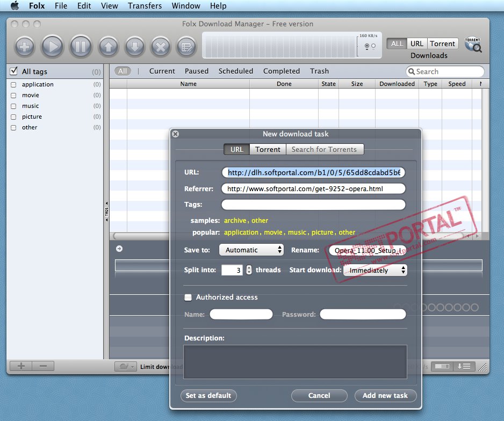Filter downloads by URL in the toolbar
Image resolution: width=504 pixels, height=421 pixels.
tap(416, 43)
